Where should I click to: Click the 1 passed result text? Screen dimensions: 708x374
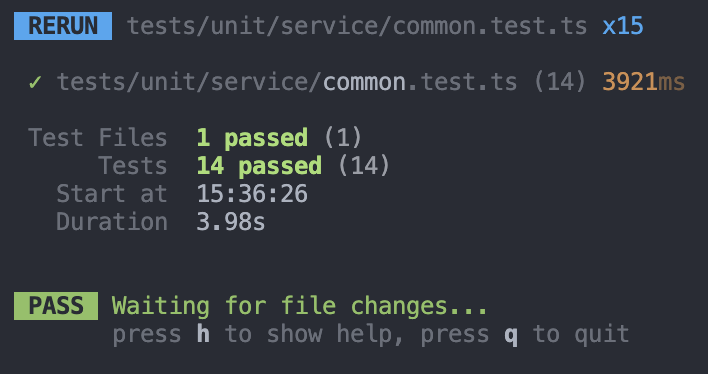coord(252,138)
